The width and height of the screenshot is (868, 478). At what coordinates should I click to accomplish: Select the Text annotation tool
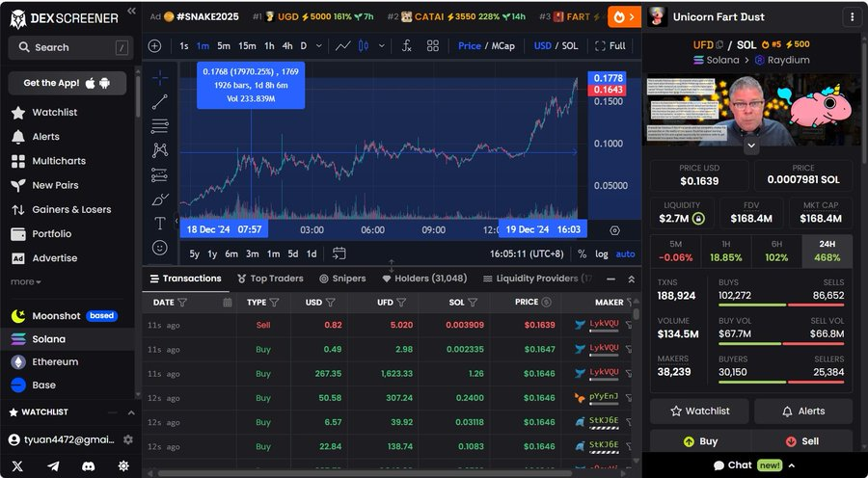click(160, 224)
